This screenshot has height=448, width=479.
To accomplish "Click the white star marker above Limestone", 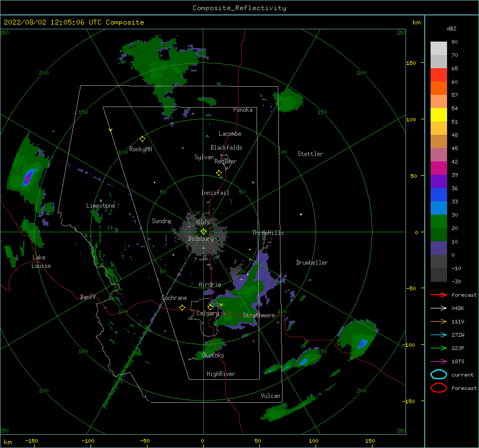I will pos(101,201).
